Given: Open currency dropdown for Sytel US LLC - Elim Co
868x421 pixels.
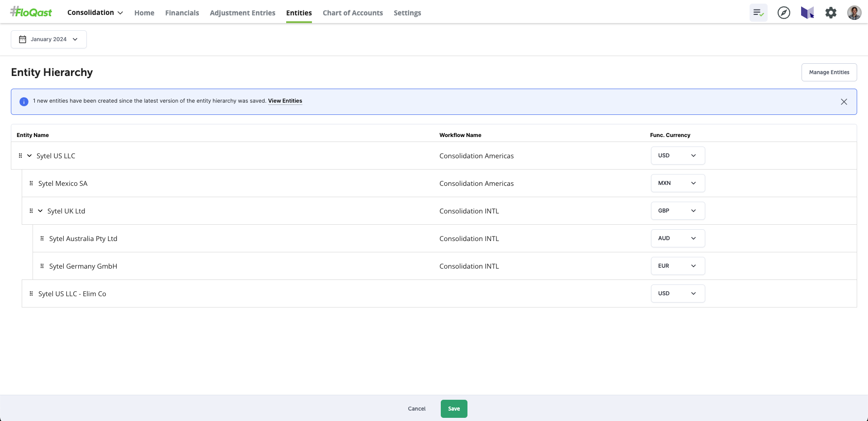Looking at the screenshot, I should tap(678, 293).
